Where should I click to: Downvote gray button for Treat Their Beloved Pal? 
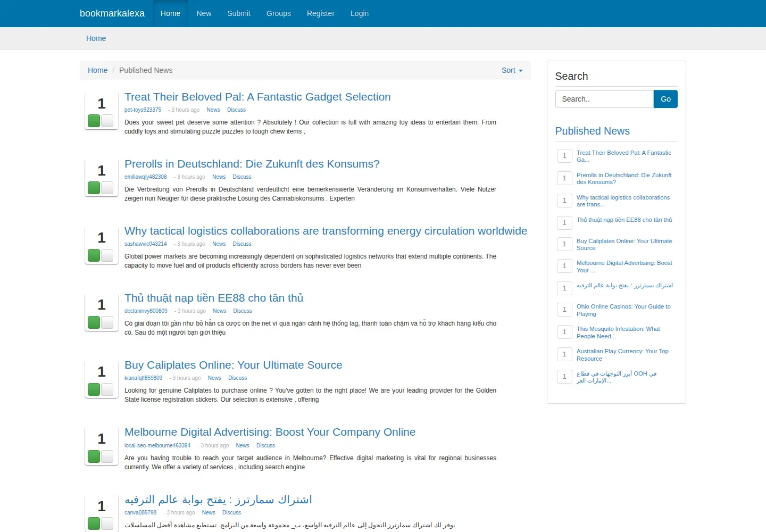[107, 121]
